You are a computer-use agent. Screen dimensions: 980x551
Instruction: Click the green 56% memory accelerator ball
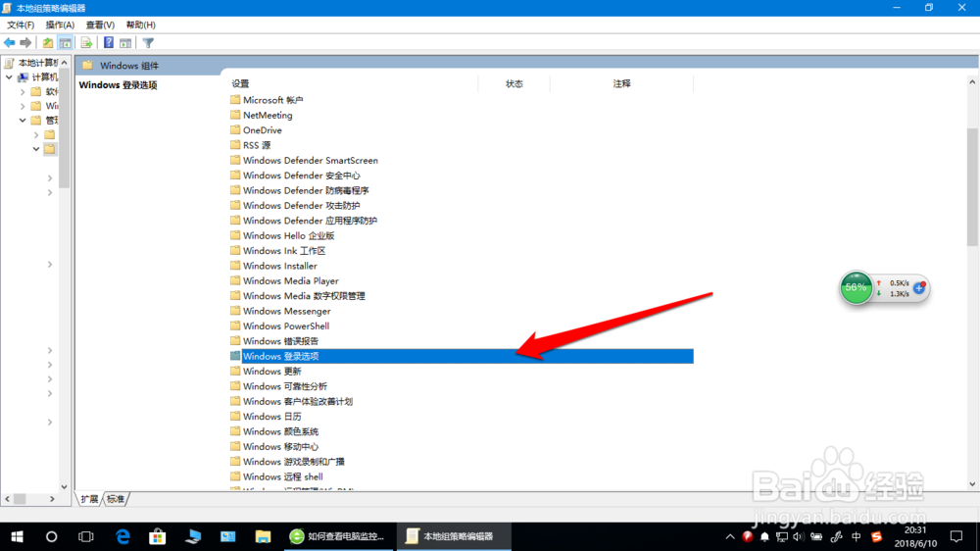coord(856,287)
